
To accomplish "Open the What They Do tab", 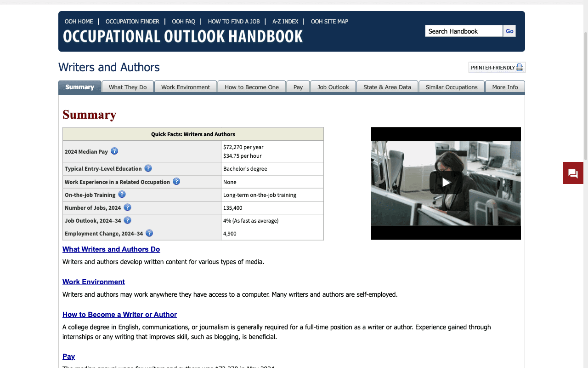I will click(x=128, y=87).
